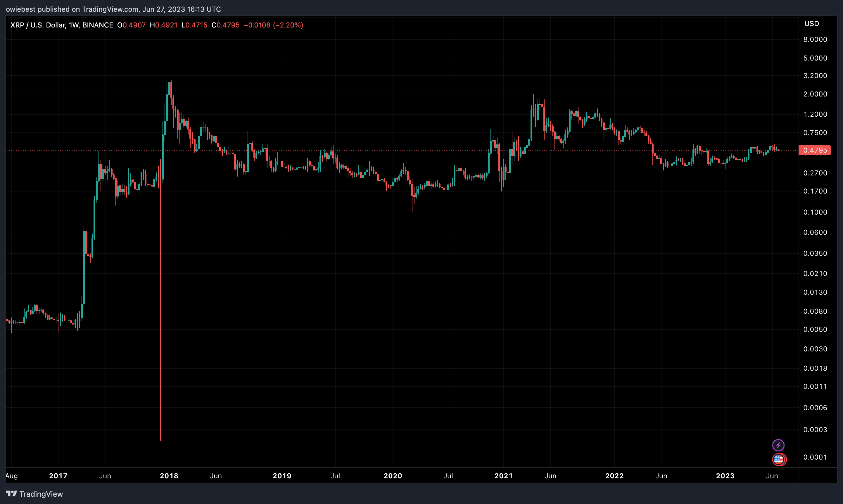The height and width of the screenshot is (504, 843).
Task: Click the 8.0000 price axis label
Action: click(x=815, y=39)
